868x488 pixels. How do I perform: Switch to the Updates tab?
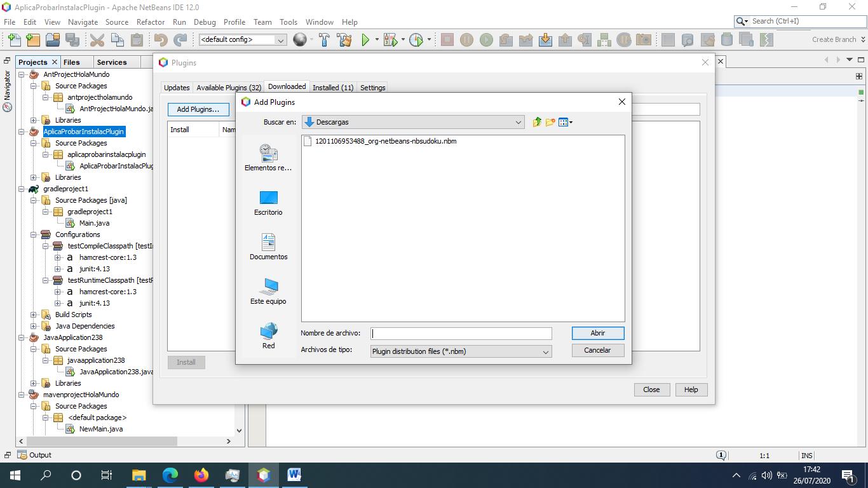point(177,88)
